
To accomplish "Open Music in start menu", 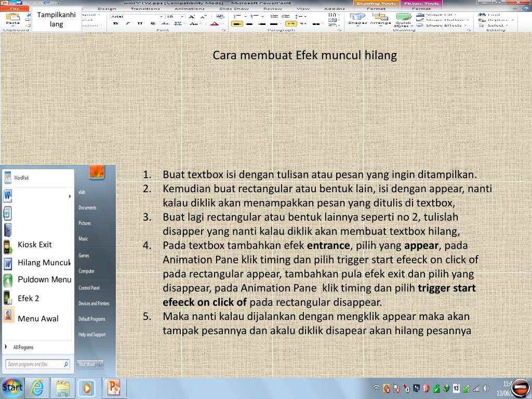I will tap(83, 238).
